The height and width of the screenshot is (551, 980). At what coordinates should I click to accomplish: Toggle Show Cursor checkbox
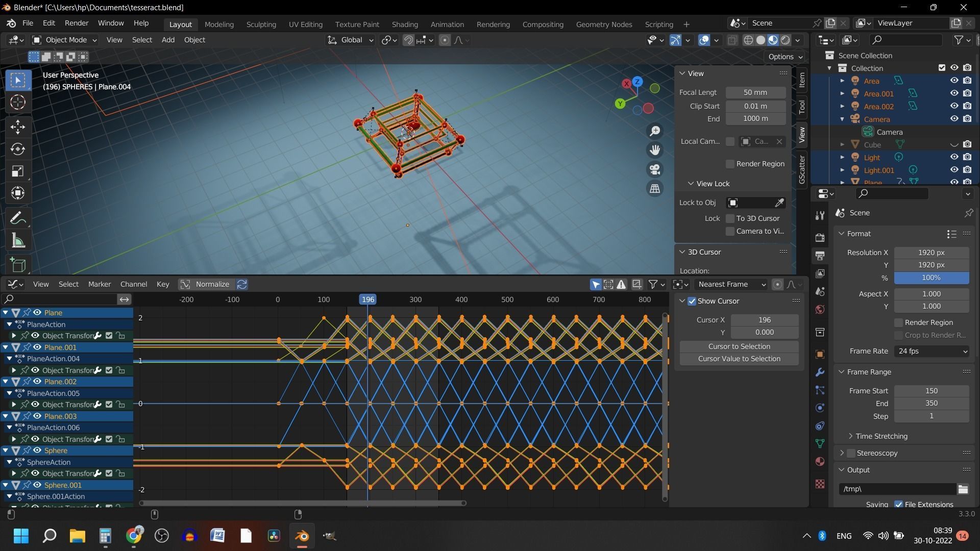click(692, 302)
